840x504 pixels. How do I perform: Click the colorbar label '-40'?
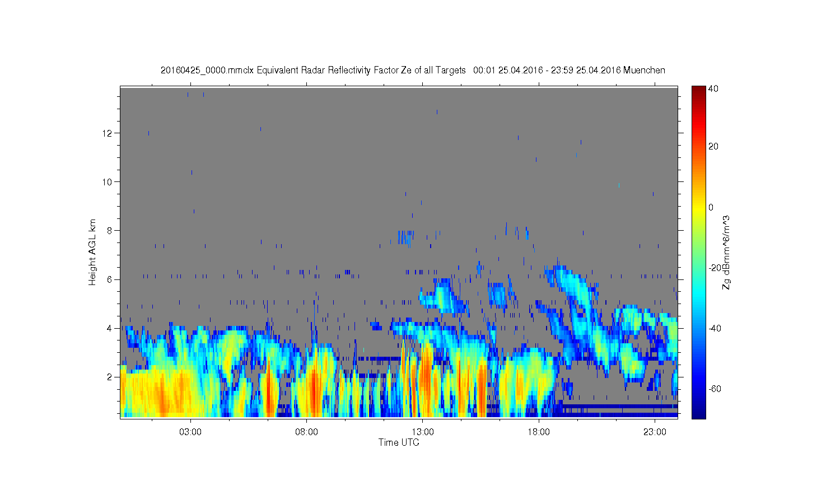coord(715,328)
